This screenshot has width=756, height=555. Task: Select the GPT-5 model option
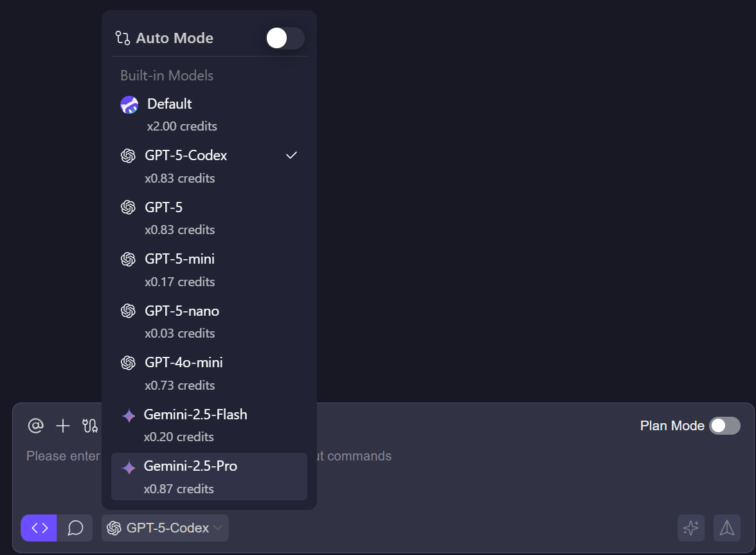pos(209,217)
